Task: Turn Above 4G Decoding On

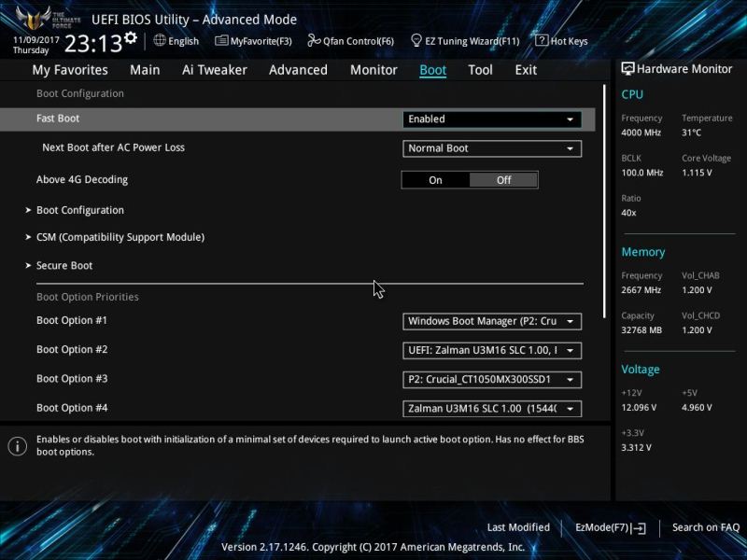Action: pyautogui.click(x=435, y=180)
